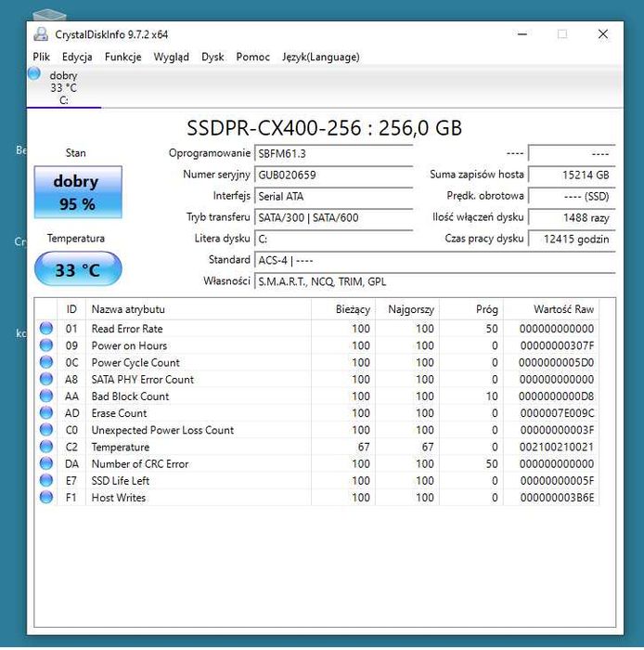Select the SATA PHY Error Count attribute name

click(x=143, y=379)
